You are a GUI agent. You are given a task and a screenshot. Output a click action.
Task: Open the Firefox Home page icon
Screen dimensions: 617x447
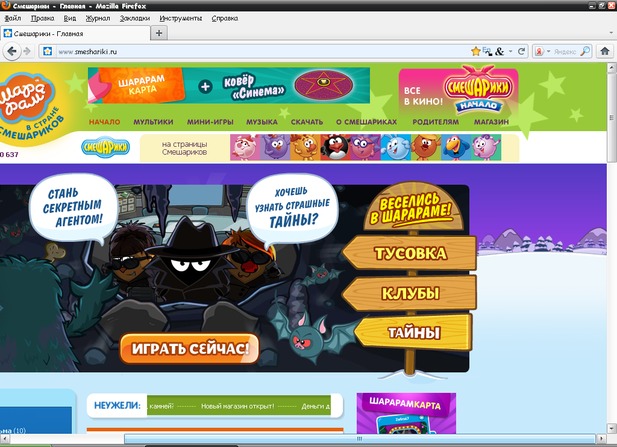pos(605,51)
